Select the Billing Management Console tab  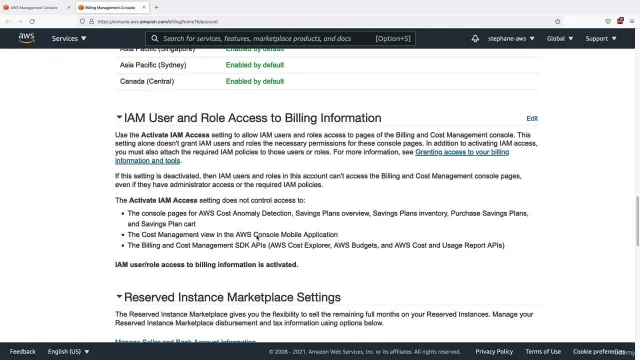point(112,7)
